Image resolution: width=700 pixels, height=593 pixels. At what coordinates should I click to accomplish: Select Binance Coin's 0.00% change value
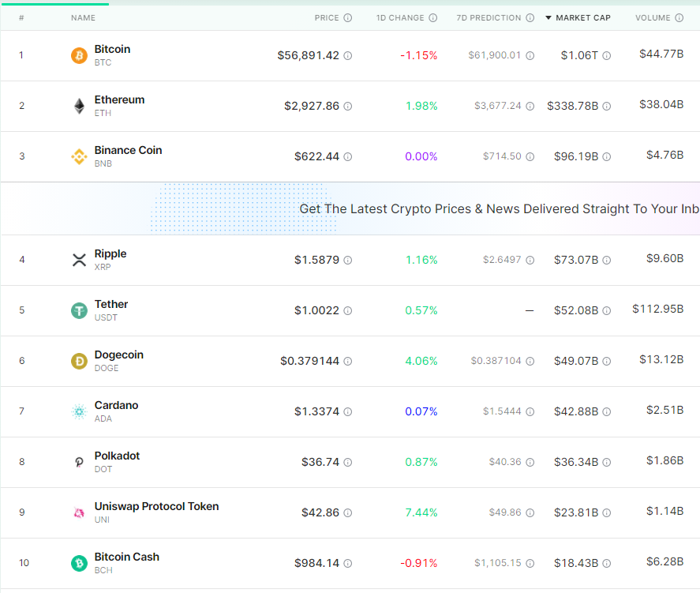pos(421,156)
